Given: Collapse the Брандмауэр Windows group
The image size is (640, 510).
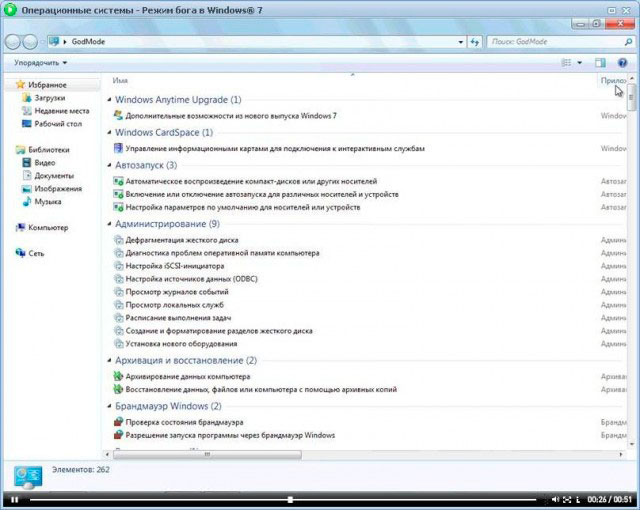Looking at the screenshot, I should (109, 406).
